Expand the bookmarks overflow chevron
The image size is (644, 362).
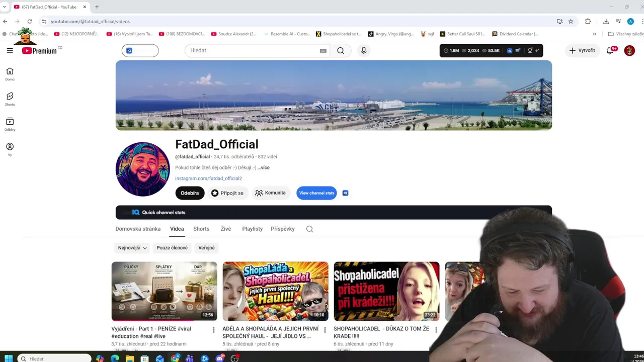click(x=594, y=34)
